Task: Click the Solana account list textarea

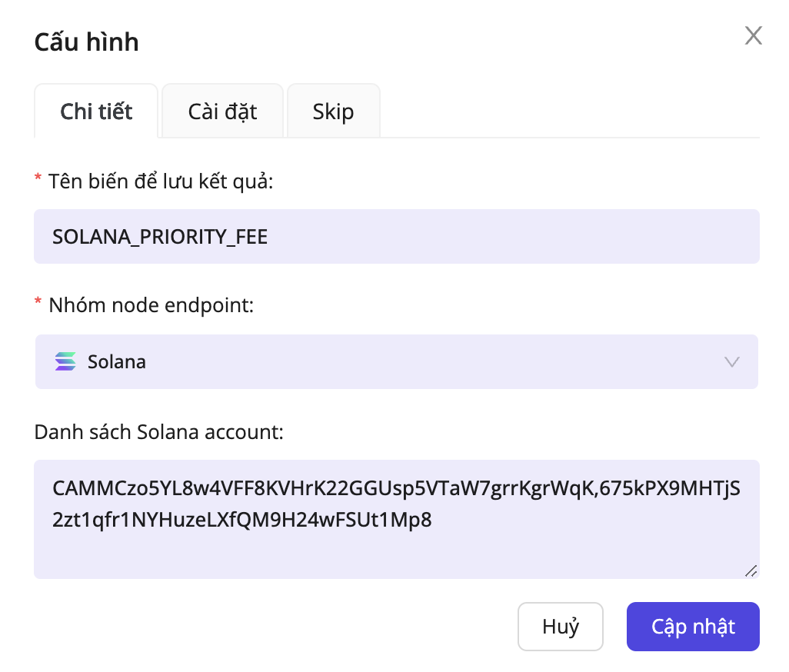Action: 396,546
